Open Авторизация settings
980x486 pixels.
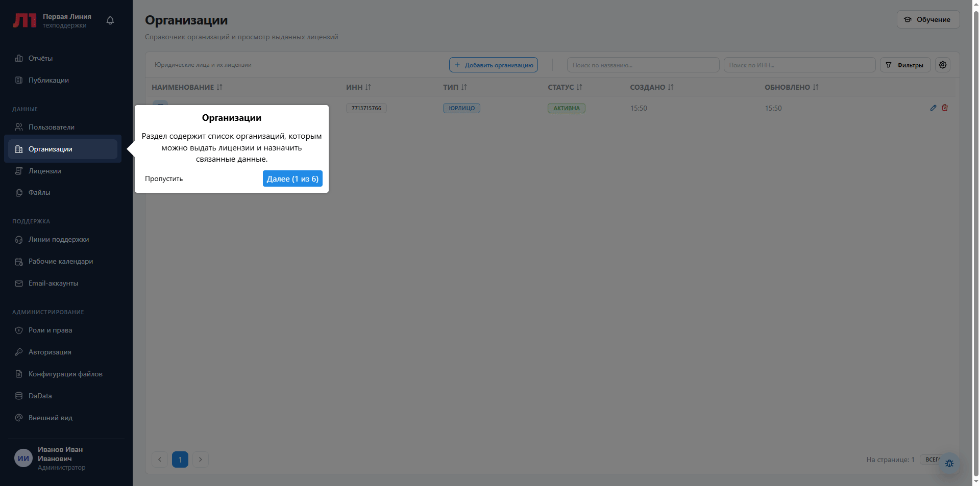pos(63,352)
